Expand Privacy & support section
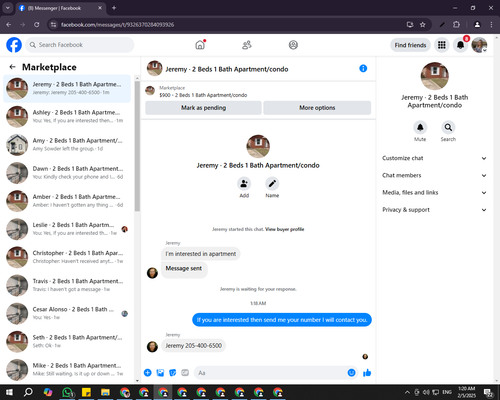This screenshot has width=500, height=400. pos(434,210)
